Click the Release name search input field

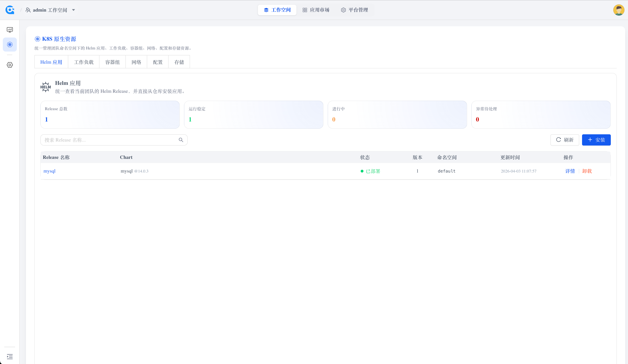click(107, 140)
